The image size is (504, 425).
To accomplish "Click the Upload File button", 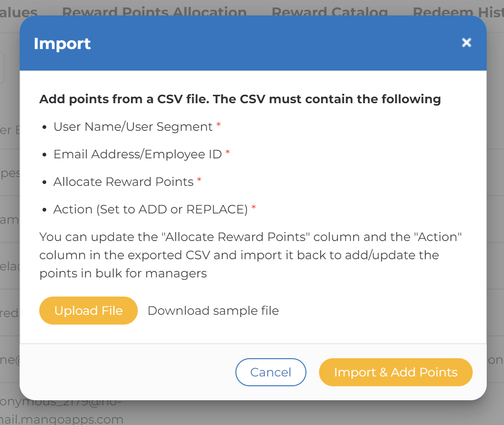I will (88, 311).
